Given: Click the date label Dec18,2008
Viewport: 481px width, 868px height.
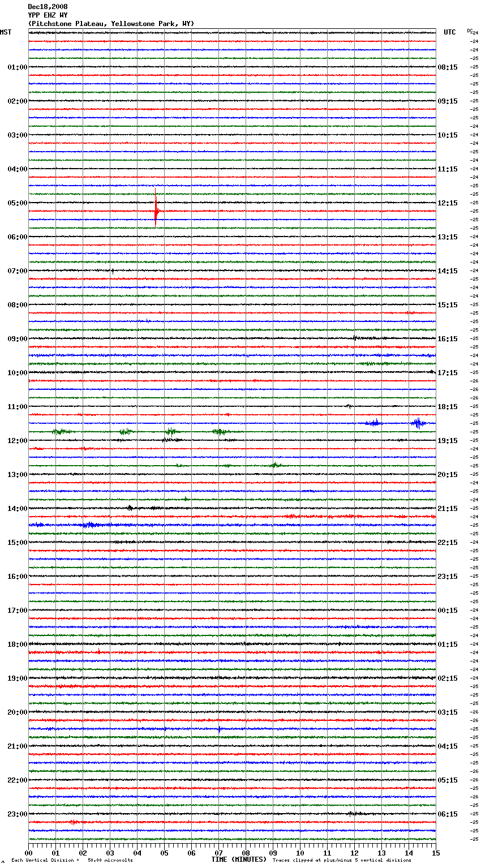Looking at the screenshot, I should pos(48,7).
